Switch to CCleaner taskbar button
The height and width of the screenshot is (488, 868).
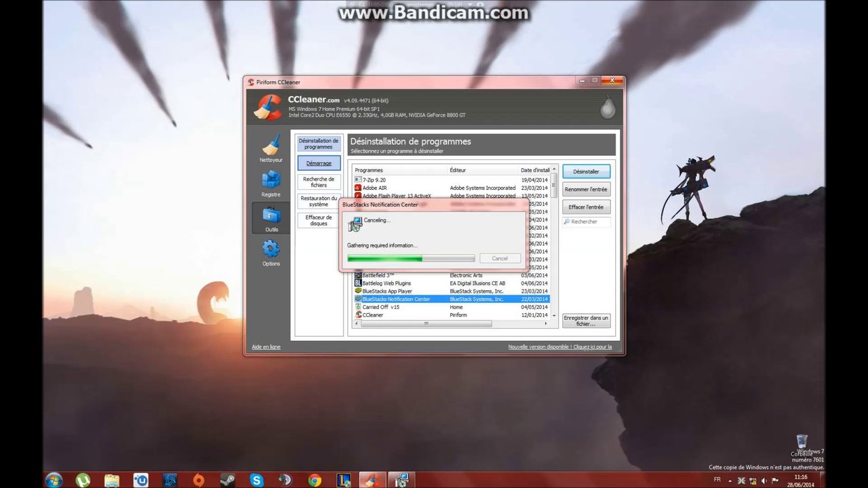[x=372, y=480]
